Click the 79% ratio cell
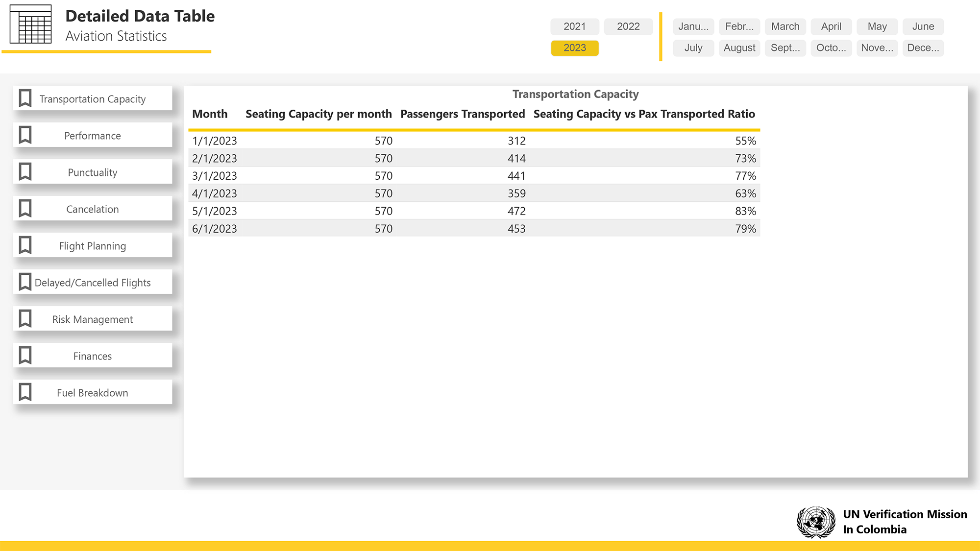 745,229
